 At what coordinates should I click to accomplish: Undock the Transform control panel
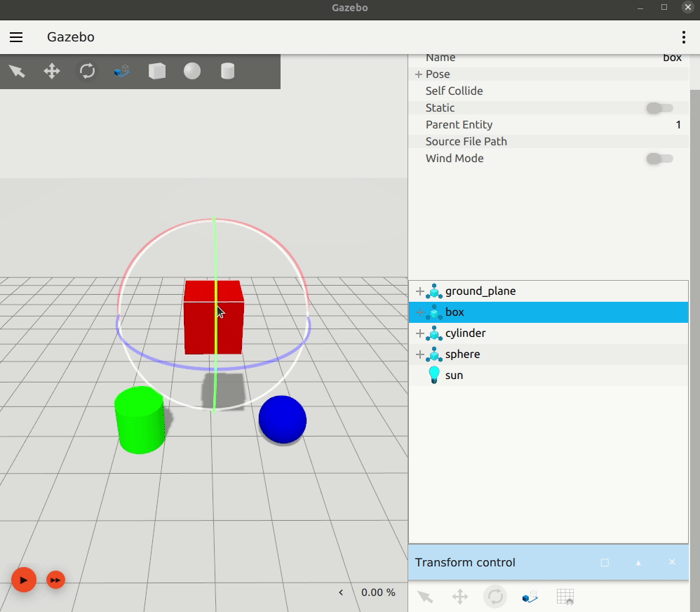(605, 562)
